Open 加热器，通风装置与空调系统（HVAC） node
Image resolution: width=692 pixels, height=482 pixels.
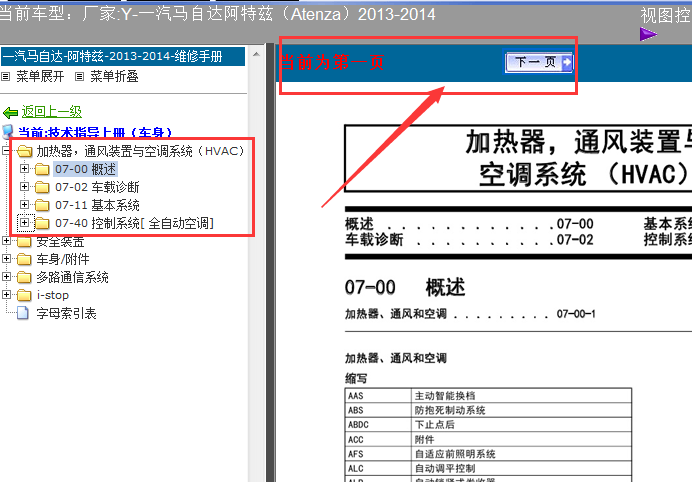coord(140,151)
